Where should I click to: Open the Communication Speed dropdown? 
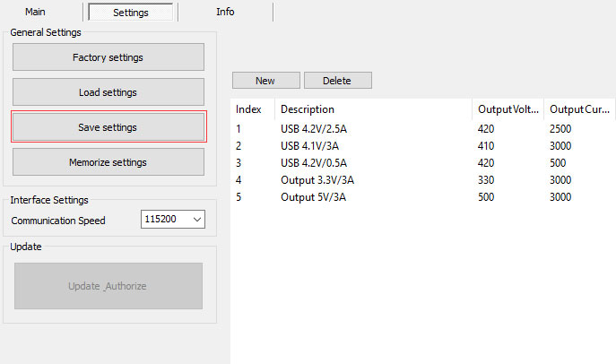pyautogui.click(x=174, y=220)
